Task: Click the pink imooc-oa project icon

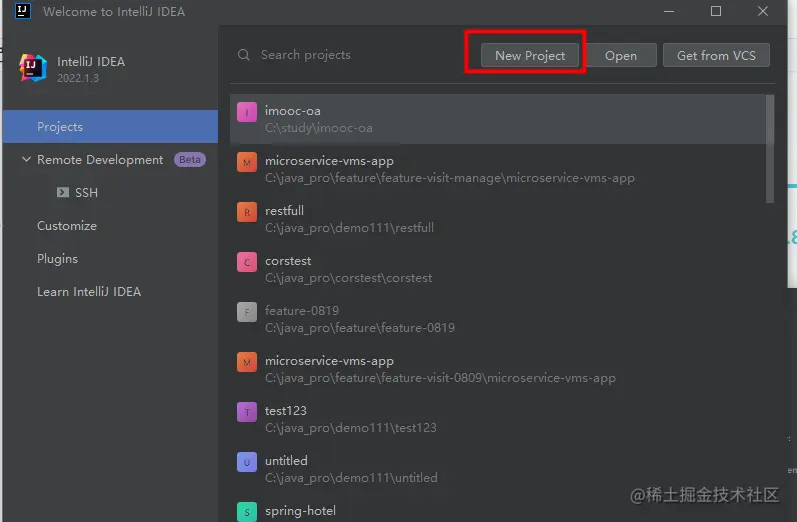Action: point(247,112)
